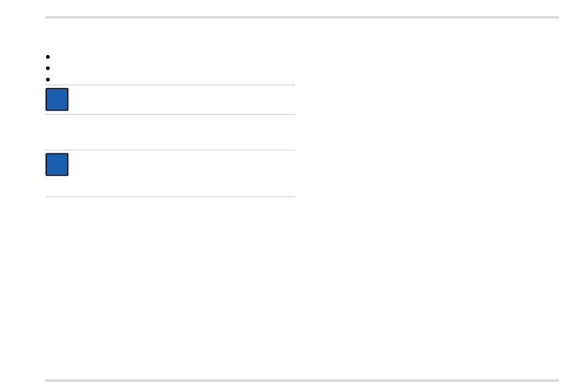
Task: Click the upper blue square icon
Action: pos(57,99)
